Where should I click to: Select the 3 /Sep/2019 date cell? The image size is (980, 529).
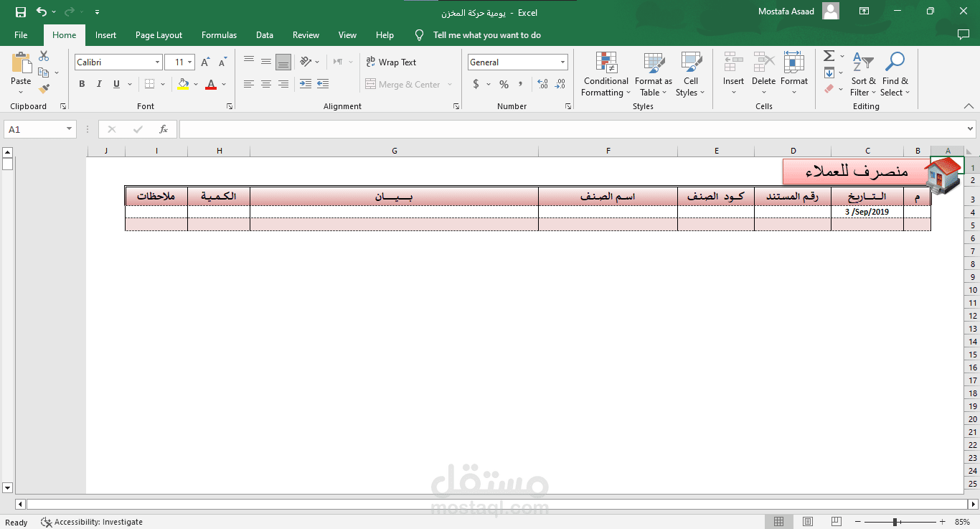tap(867, 212)
